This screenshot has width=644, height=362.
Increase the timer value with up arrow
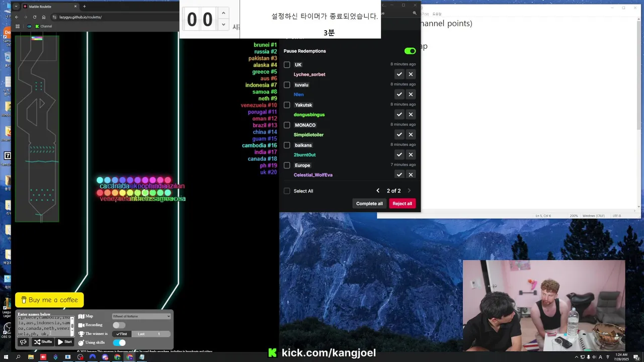pos(223,13)
